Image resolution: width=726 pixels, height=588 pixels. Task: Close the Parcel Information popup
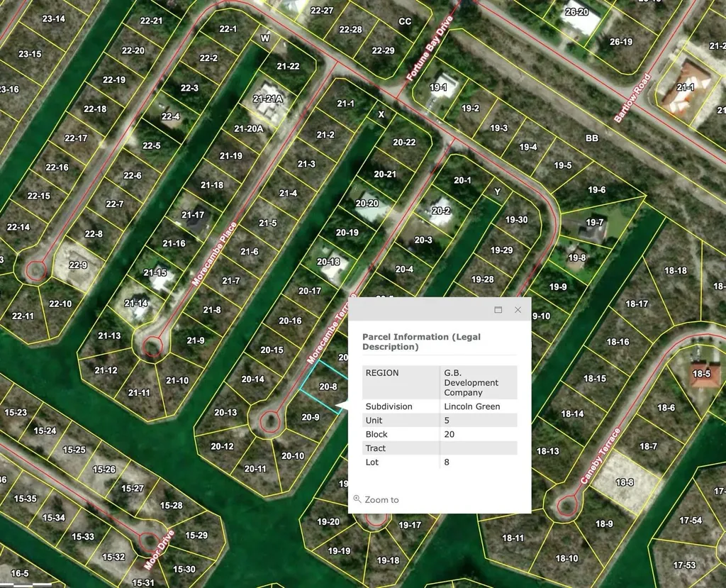pyautogui.click(x=518, y=309)
